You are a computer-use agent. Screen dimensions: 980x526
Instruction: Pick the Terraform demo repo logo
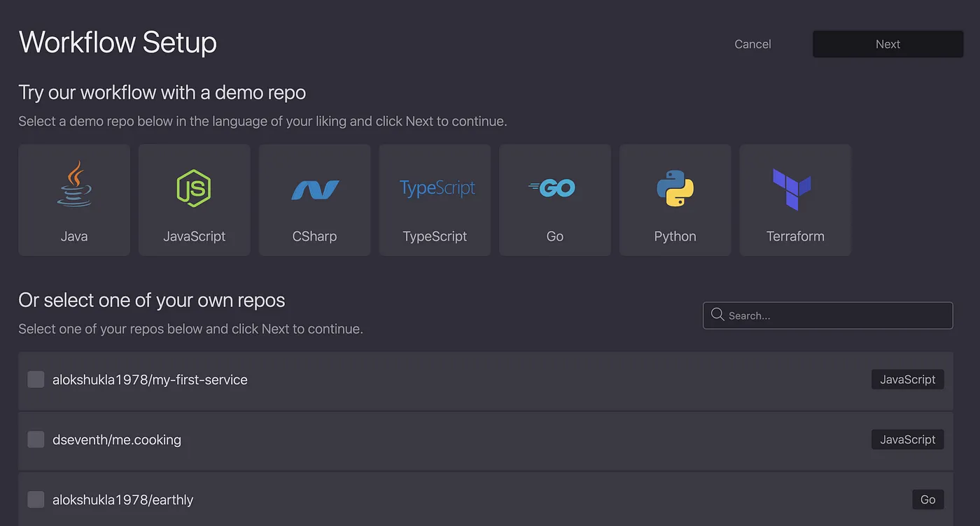pyautogui.click(x=792, y=189)
